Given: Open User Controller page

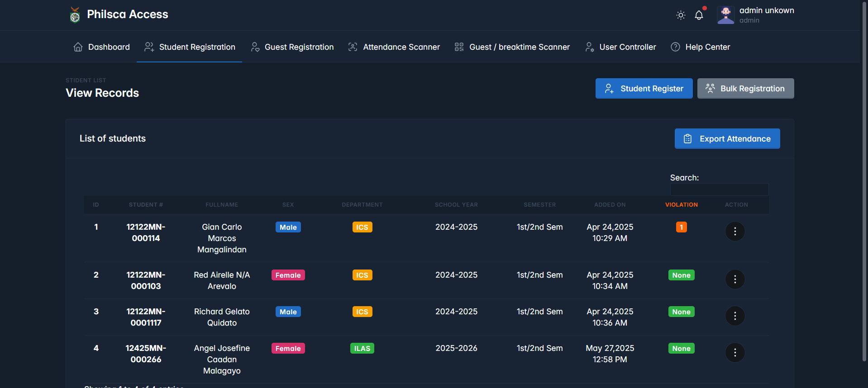Looking at the screenshot, I should (x=620, y=47).
